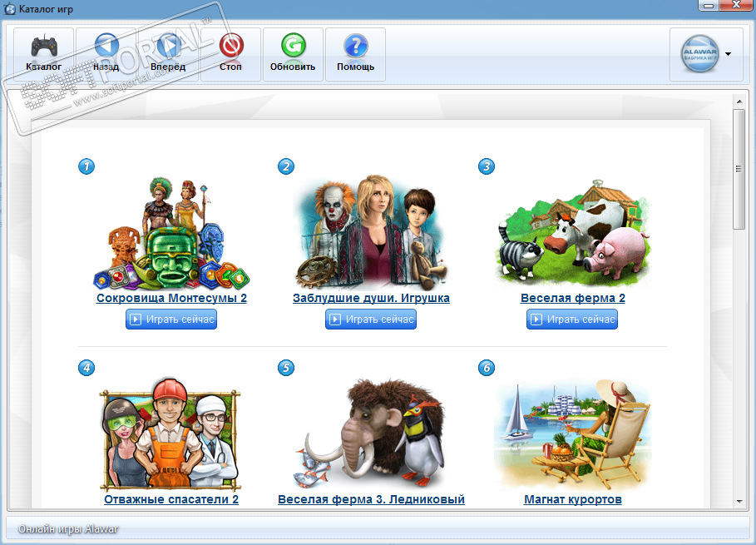Open Отважные спасатели 2 link

tap(171, 499)
